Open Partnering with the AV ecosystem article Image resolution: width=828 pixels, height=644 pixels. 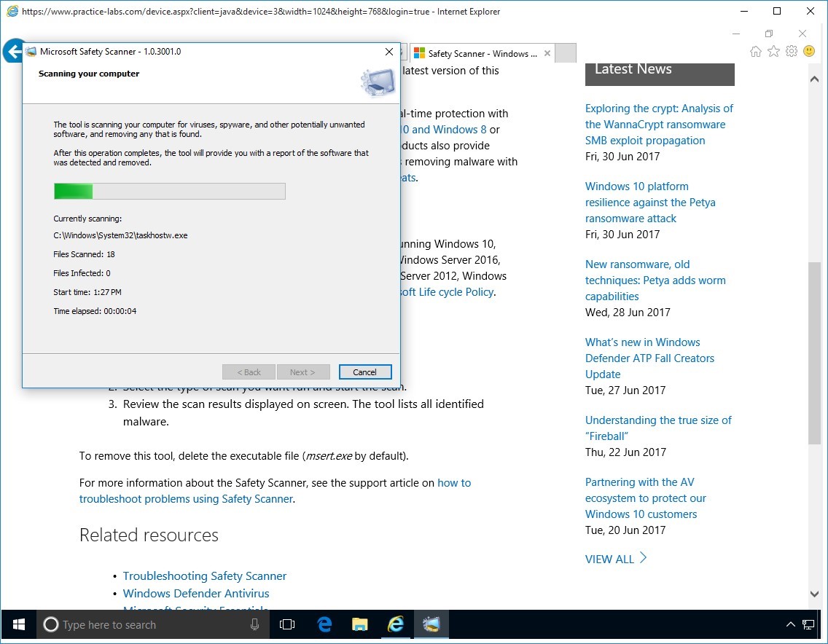click(x=645, y=498)
